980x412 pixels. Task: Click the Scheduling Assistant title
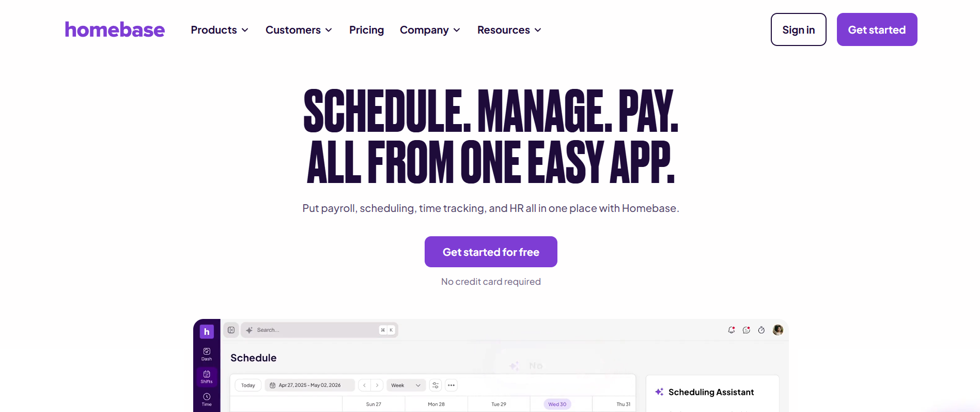711,392
